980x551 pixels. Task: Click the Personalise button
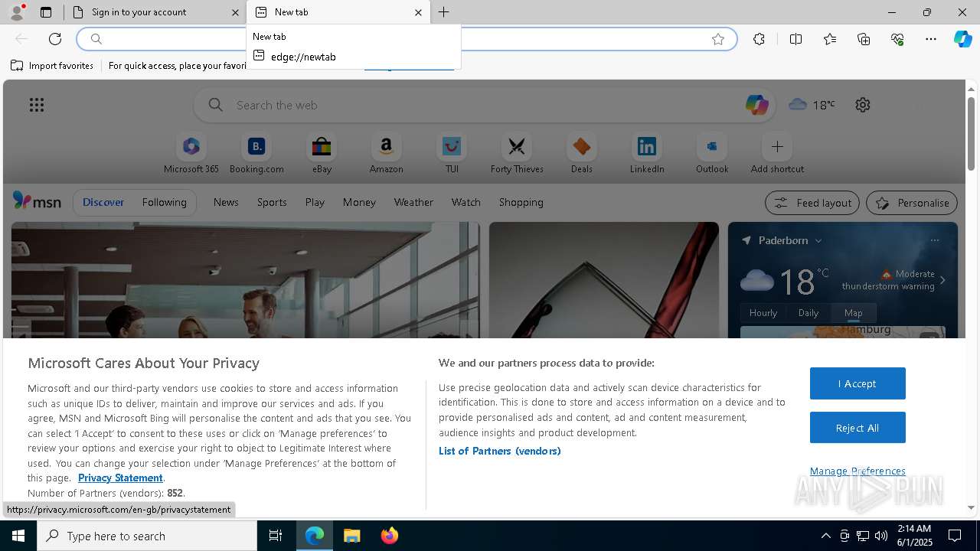[912, 203]
